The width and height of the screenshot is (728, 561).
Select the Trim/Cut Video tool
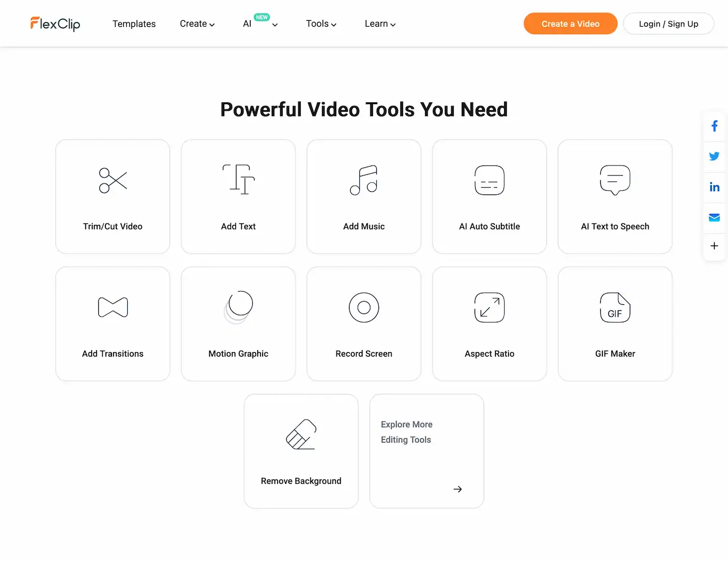click(x=113, y=197)
